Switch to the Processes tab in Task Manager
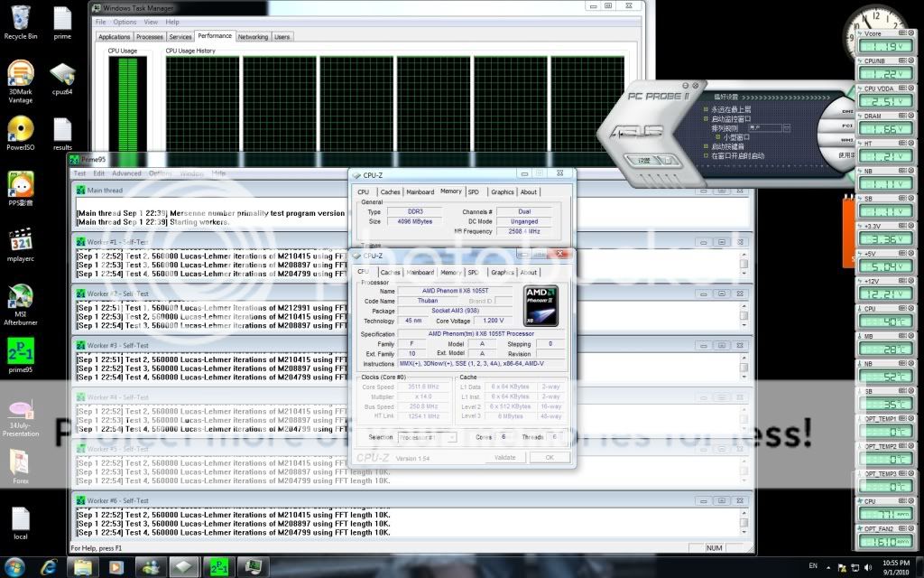The width and height of the screenshot is (924, 578). (149, 37)
